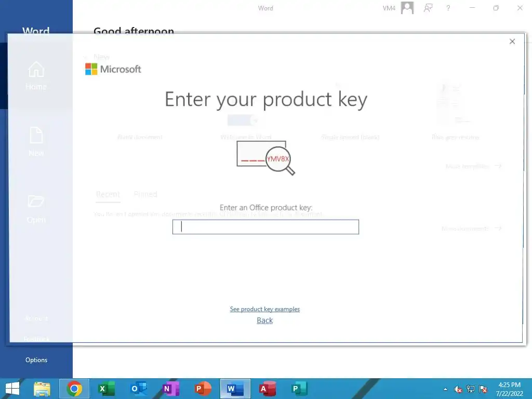The height and width of the screenshot is (399, 532).
Task: Open the taskbar clock showing 4:25 PM
Action: pos(509,389)
